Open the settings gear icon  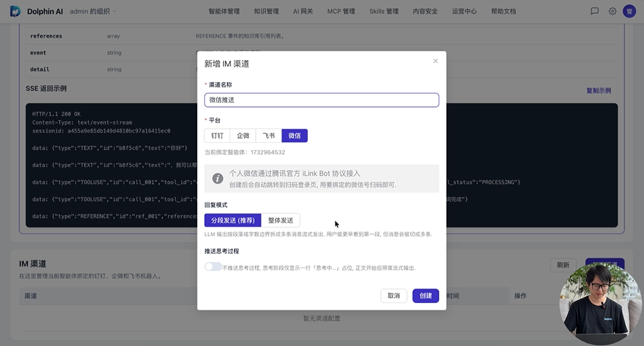[612, 11]
